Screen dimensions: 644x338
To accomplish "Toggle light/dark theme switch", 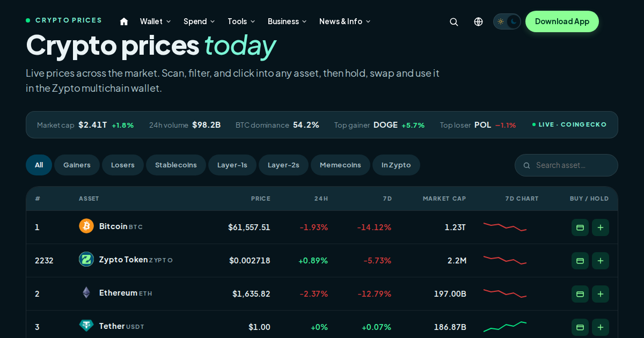I will [507, 21].
